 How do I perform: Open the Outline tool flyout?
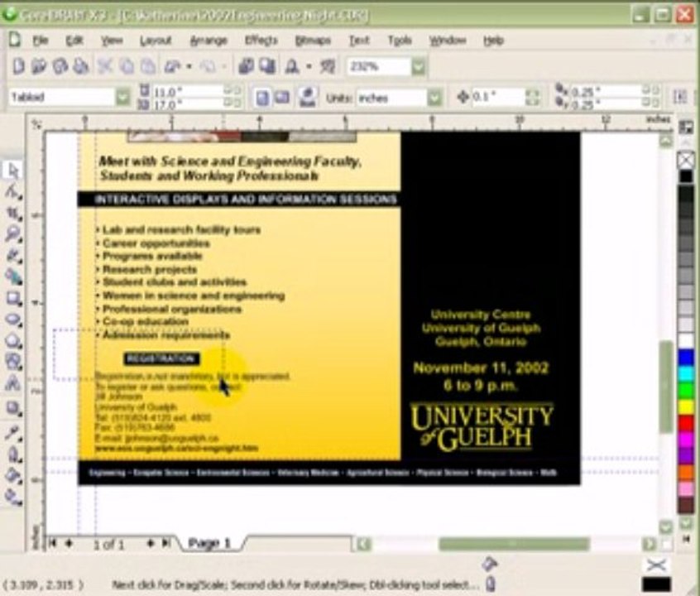pyautogui.click(x=12, y=454)
